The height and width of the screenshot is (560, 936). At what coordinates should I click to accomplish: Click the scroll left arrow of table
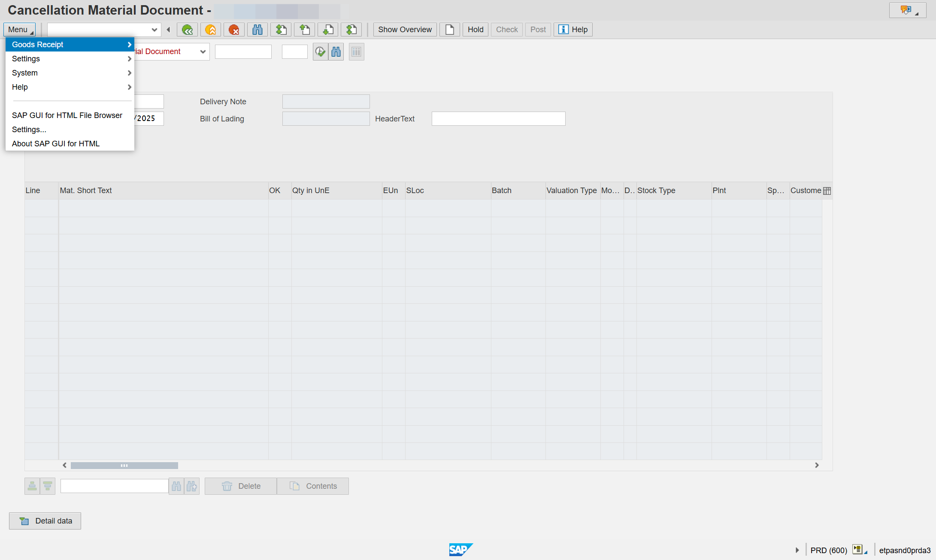click(64, 466)
